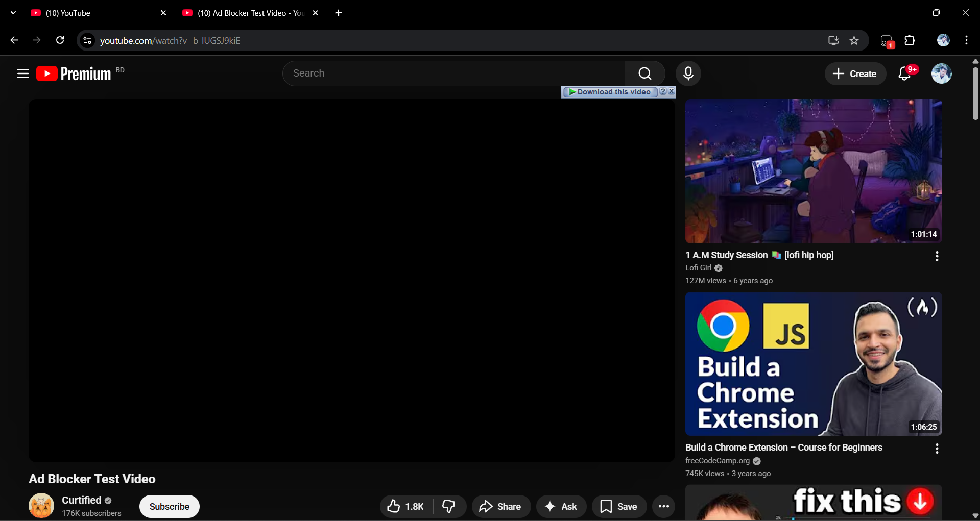Run a search with the magnifier icon

click(x=644, y=73)
